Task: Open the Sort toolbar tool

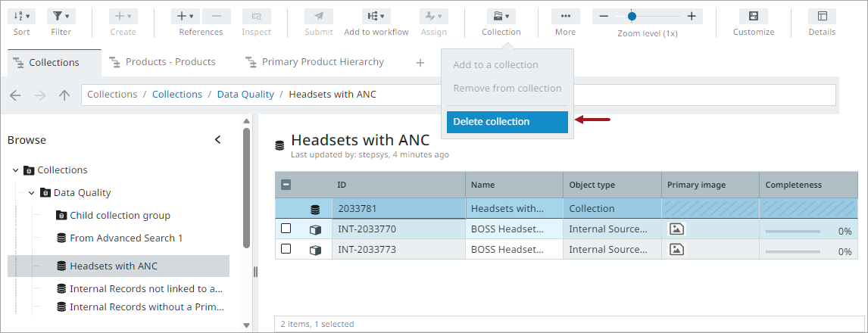Action: click(21, 16)
